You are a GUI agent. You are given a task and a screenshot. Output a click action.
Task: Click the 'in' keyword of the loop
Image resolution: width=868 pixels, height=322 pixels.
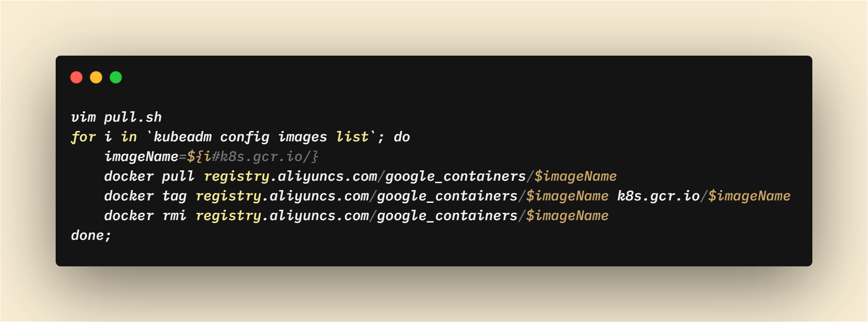click(129, 137)
